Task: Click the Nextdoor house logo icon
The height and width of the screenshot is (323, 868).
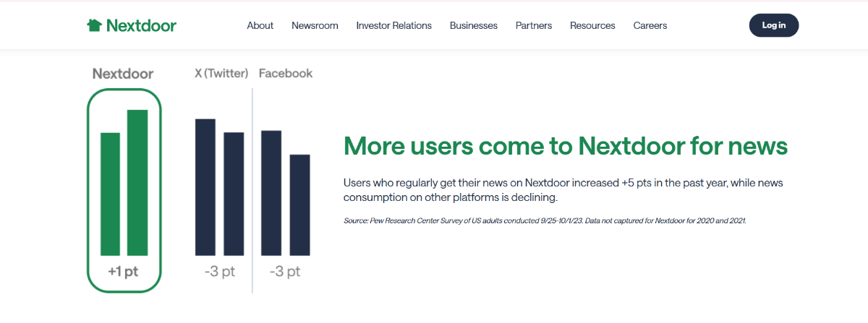Action: (94, 25)
